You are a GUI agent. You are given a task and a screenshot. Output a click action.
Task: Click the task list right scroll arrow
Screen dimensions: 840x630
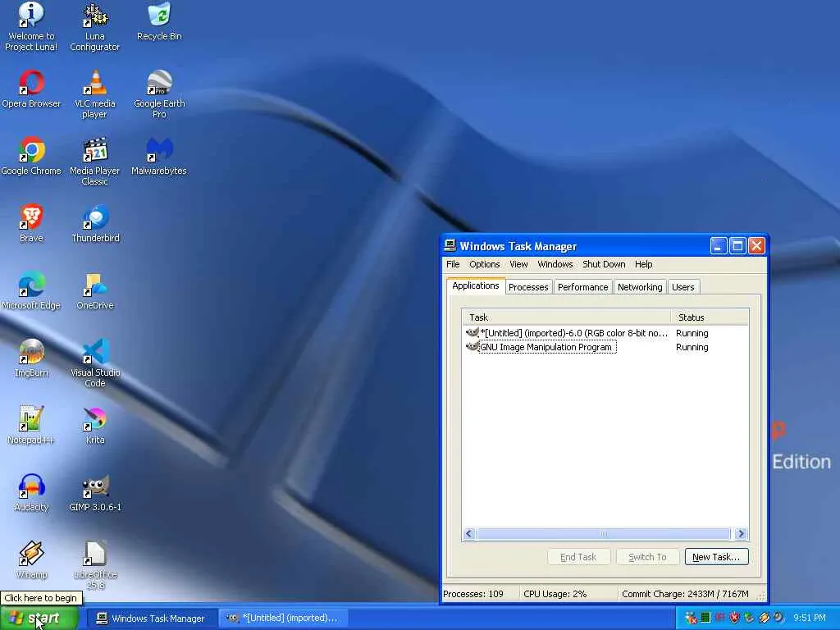(x=741, y=533)
